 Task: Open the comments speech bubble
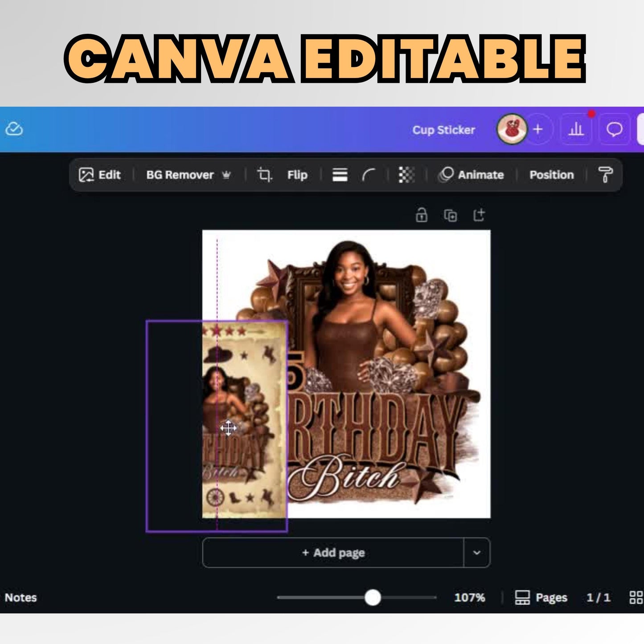614,130
